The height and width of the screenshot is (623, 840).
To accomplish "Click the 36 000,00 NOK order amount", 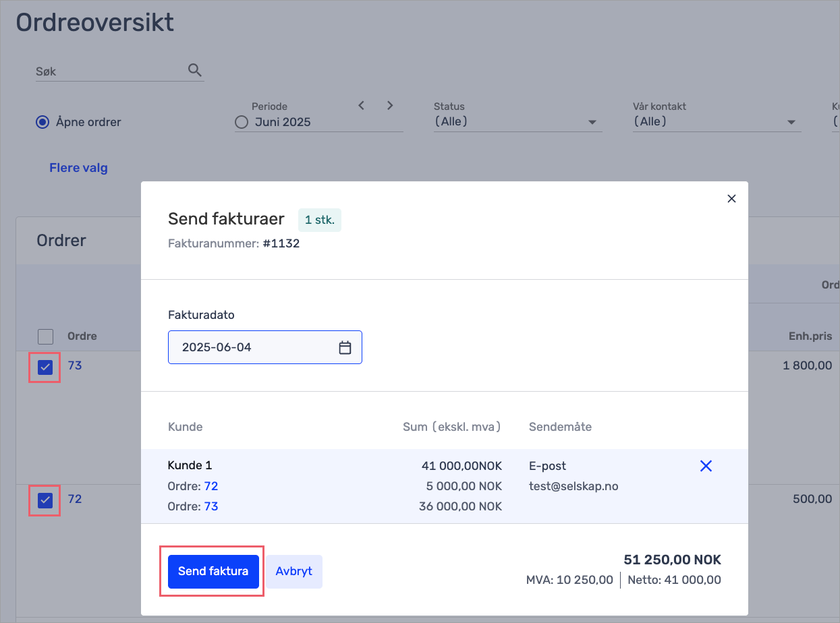I will tap(461, 506).
